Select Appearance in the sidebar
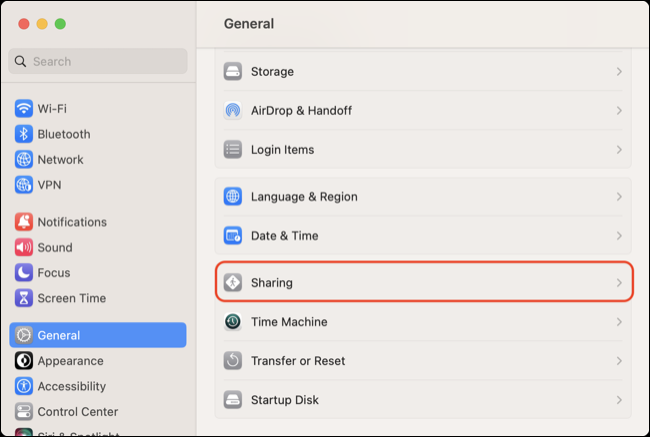This screenshot has height=437, width=650. tap(70, 361)
